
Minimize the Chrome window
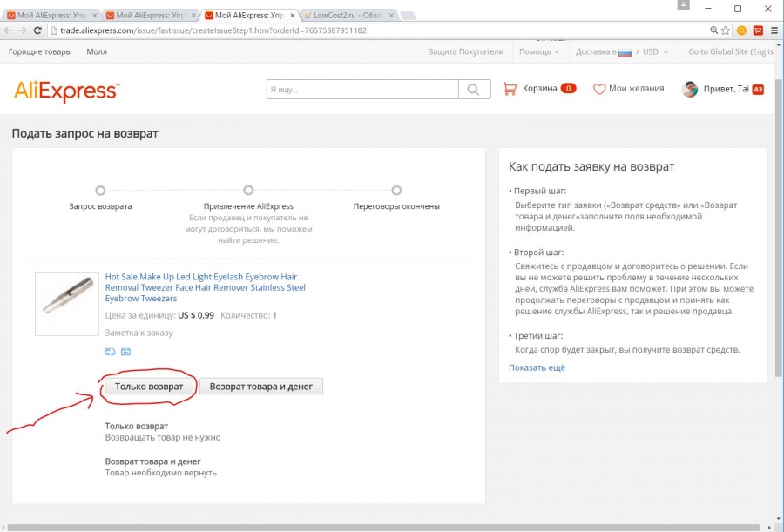708,8
